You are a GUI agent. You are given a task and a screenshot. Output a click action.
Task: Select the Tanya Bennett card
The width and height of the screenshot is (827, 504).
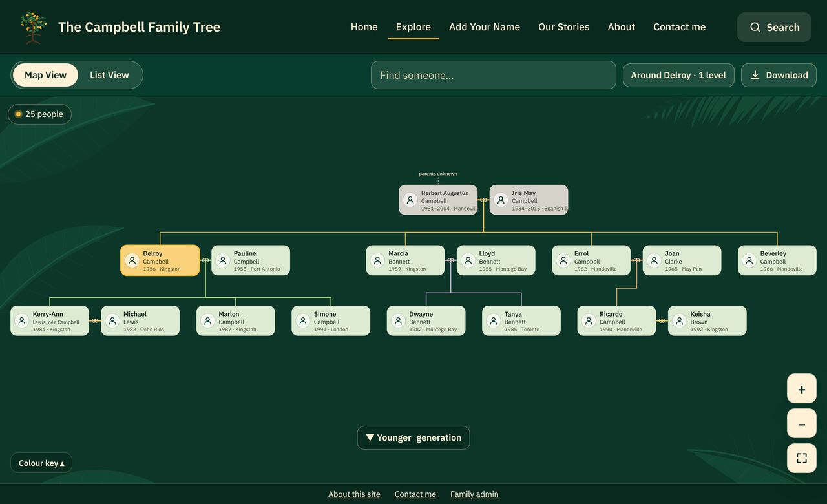521,320
